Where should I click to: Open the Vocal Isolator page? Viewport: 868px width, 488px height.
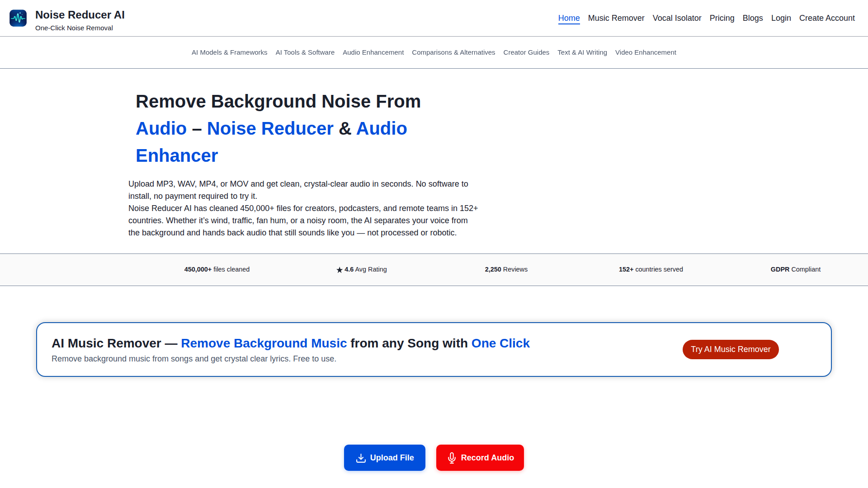(x=677, y=18)
